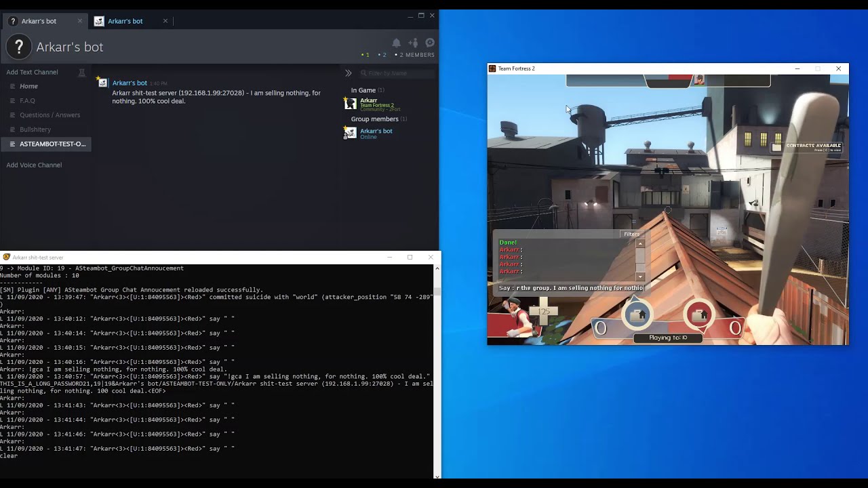Click the Team Fortress 2 window title icon
This screenshot has width=868, height=488.
point(492,68)
